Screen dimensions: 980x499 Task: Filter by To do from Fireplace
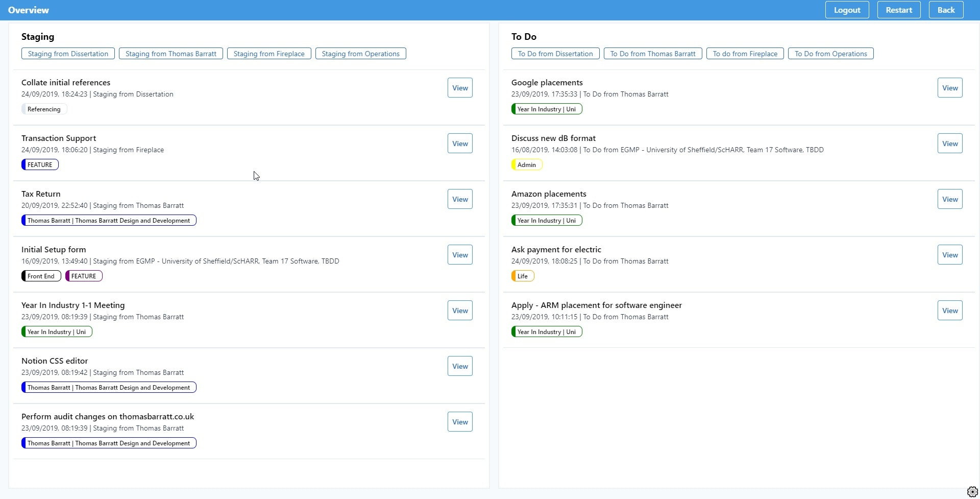pyautogui.click(x=745, y=54)
